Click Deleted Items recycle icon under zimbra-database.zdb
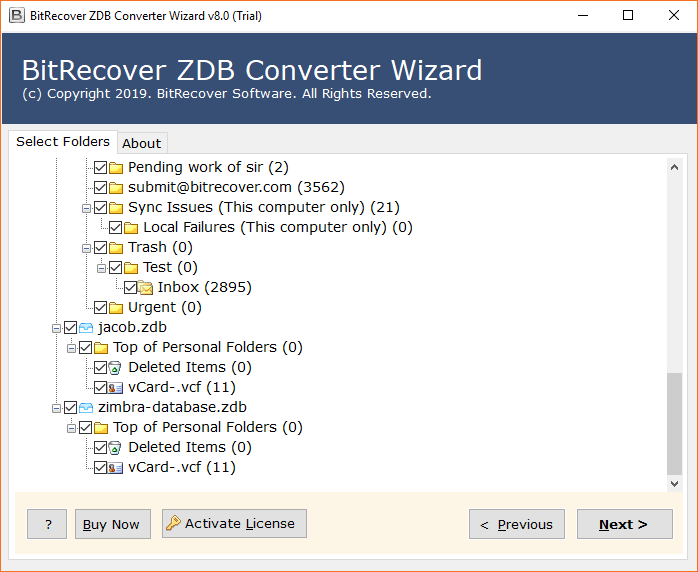The image size is (698, 572). pyautogui.click(x=115, y=448)
